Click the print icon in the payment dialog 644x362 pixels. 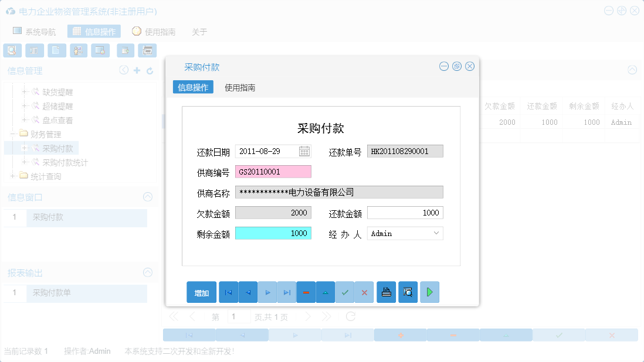(x=386, y=292)
